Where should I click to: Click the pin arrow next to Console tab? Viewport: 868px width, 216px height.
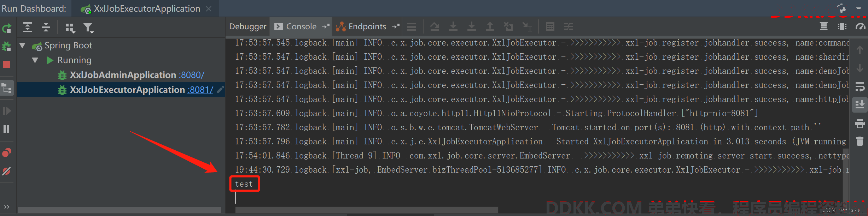click(325, 26)
